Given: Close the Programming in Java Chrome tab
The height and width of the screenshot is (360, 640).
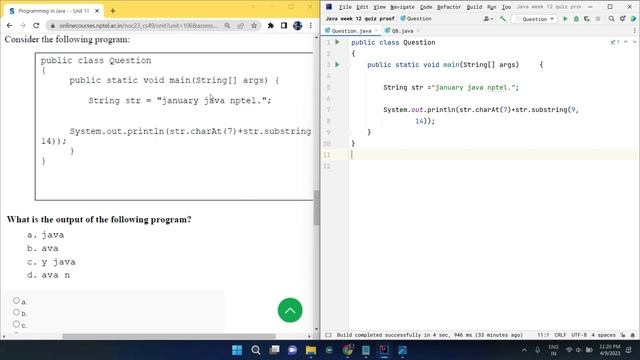Looking at the screenshot, I should pyautogui.click(x=97, y=11).
